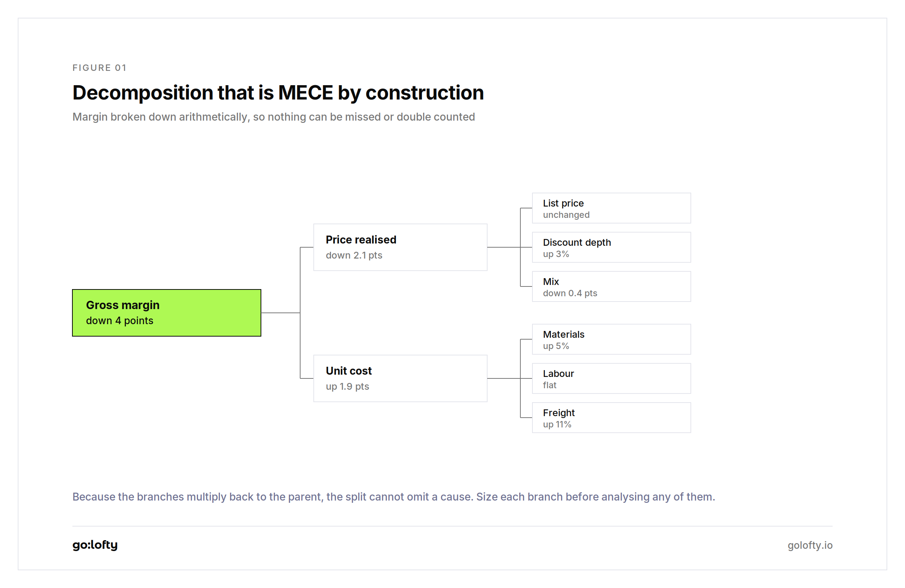The width and height of the screenshot is (905, 588).
Task: Click the down 4 points text
Action: [120, 320]
